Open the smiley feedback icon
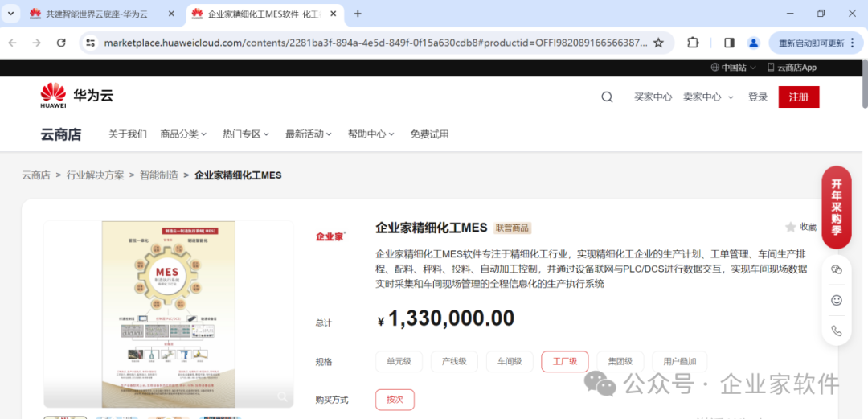The height and width of the screenshot is (419, 868). click(837, 301)
